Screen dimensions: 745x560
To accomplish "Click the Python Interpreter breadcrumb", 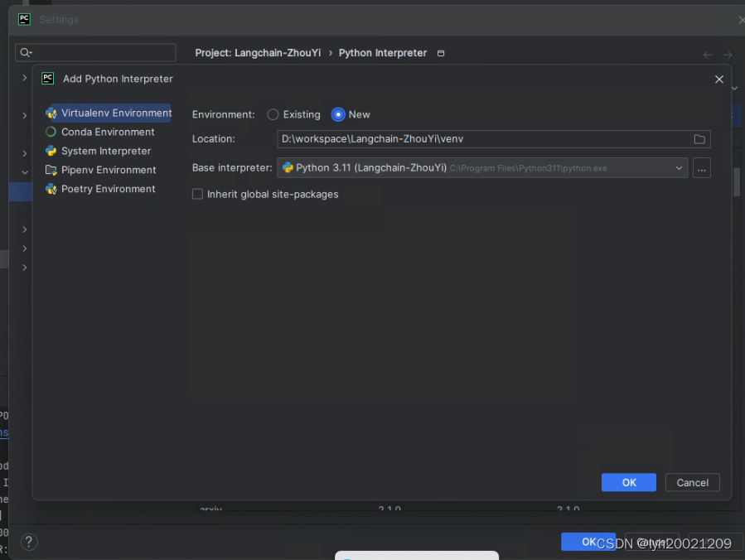I will (383, 53).
